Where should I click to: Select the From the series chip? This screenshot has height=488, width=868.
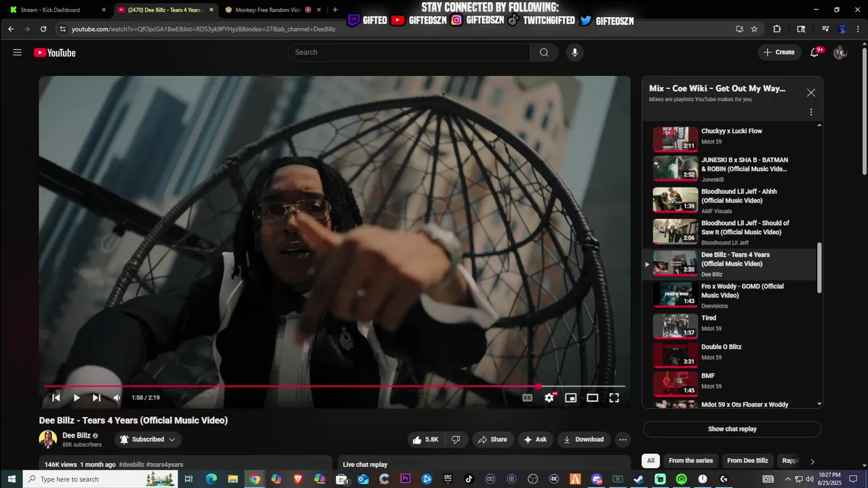(691, 461)
